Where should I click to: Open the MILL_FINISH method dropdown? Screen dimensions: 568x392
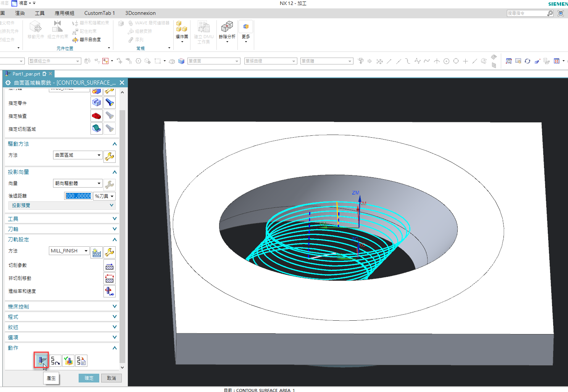point(69,251)
